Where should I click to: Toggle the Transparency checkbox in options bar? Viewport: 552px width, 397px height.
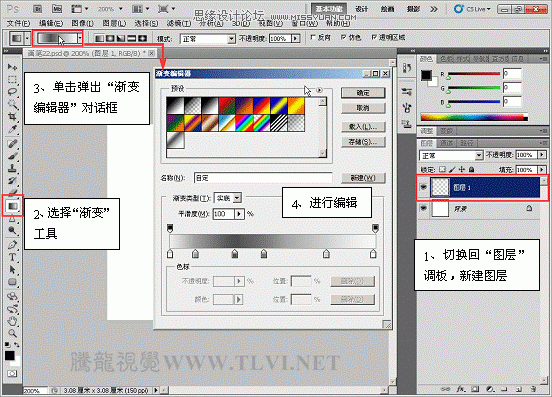click(x=374, y=37)
